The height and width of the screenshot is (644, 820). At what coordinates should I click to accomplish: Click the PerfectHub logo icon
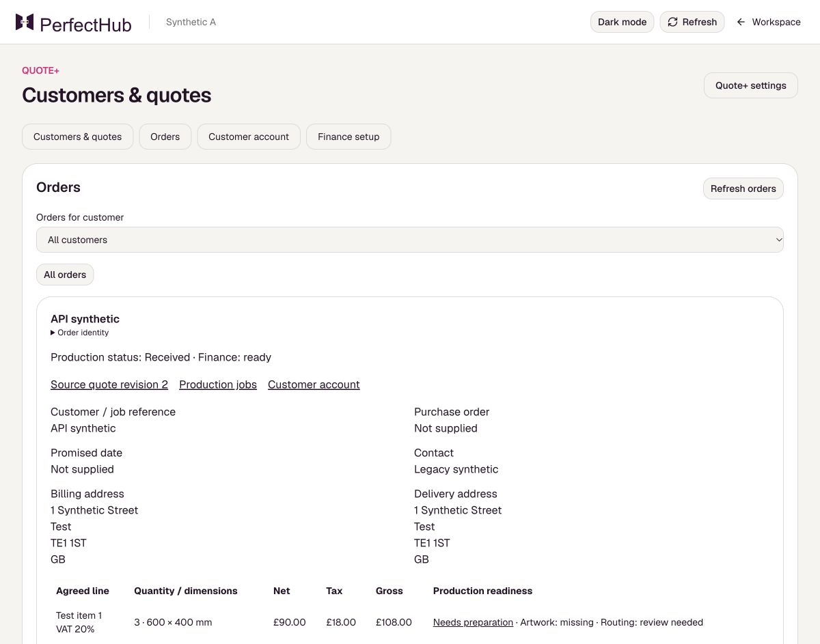pyautogui.click(x=25, y=22)
